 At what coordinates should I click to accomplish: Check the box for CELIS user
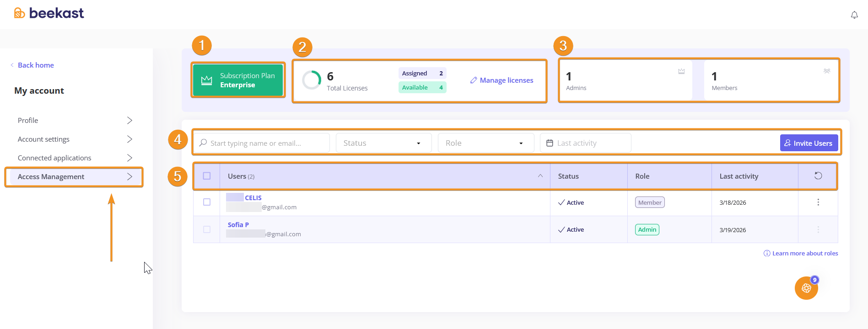coord(207,202)
